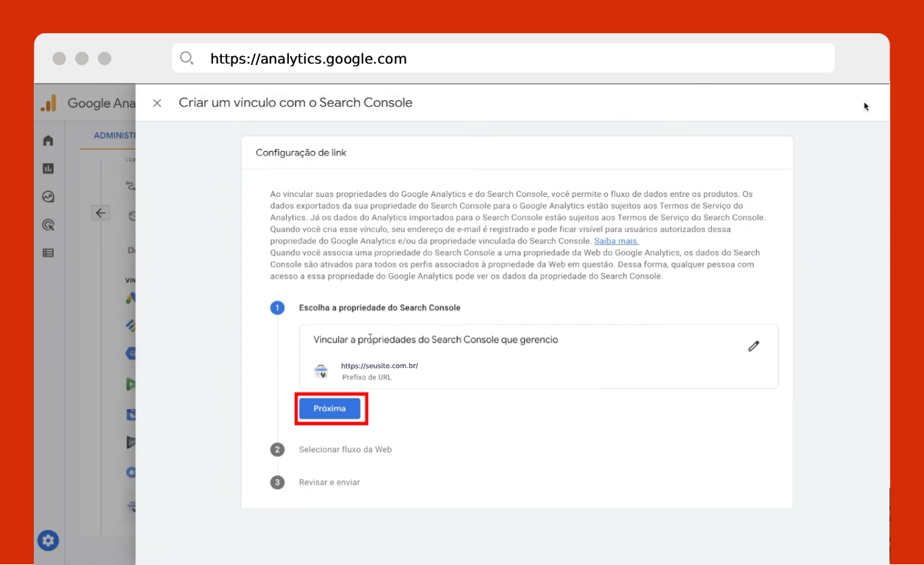Click the address bar search magnifier icon

tap(187, 58)
